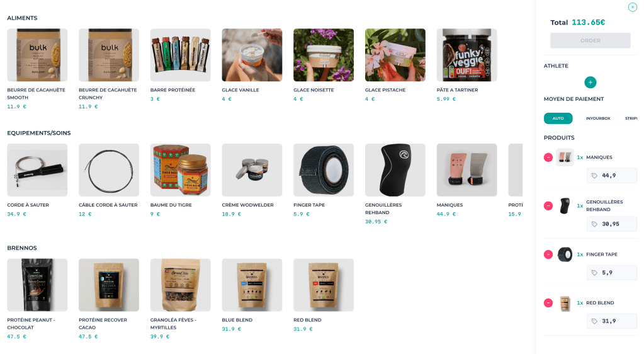Viewport: 644px width, 354px height.
Task: Select the Baume du Tigre product
Action: click(180, 170)
